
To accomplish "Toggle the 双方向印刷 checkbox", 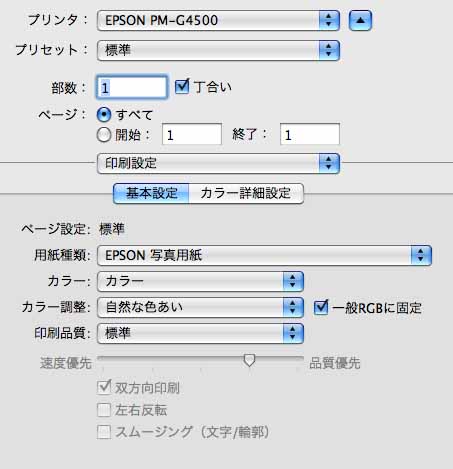I will tap(104, 388).
